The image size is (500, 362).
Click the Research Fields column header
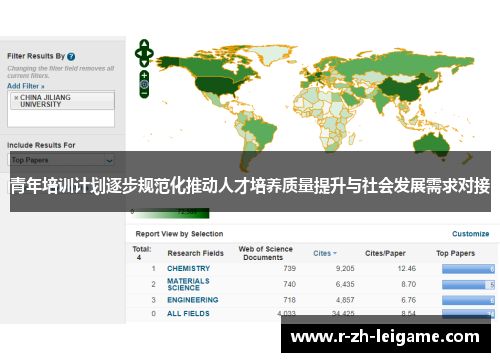point(196,253)
